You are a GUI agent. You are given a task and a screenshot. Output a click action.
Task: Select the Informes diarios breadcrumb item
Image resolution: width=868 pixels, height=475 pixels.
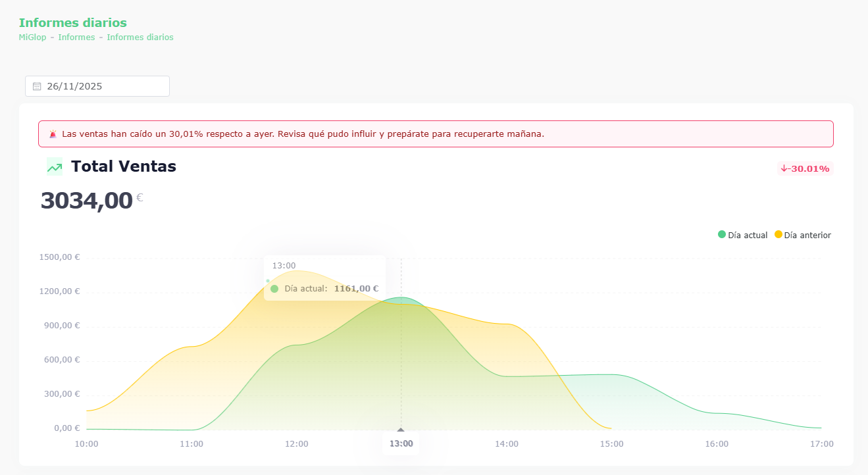[x=140, y=37]
